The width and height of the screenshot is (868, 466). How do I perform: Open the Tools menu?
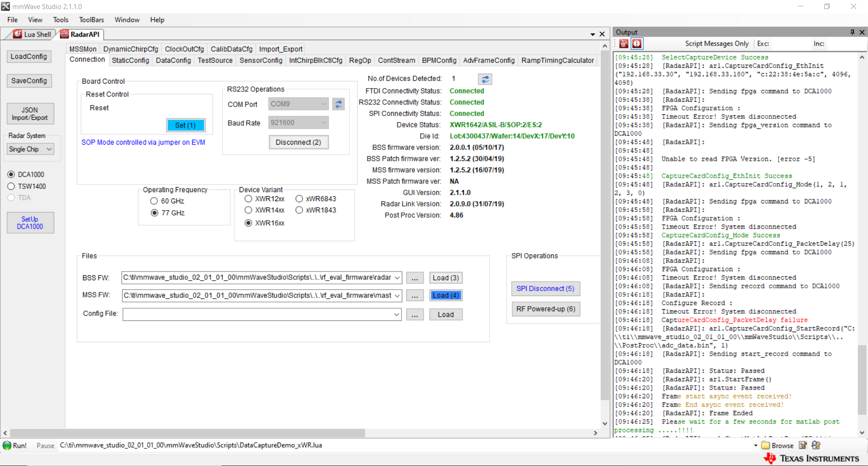point(61,20)
